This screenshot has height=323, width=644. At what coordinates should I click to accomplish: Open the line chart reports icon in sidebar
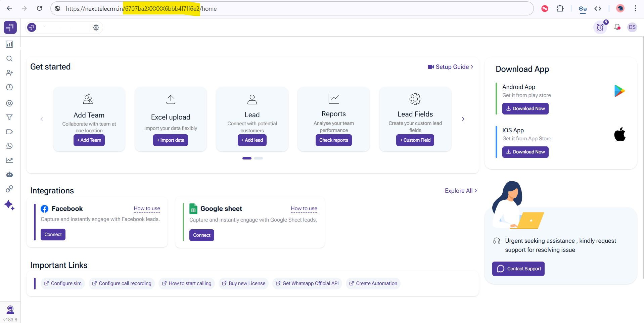click(x=9, y=160)
